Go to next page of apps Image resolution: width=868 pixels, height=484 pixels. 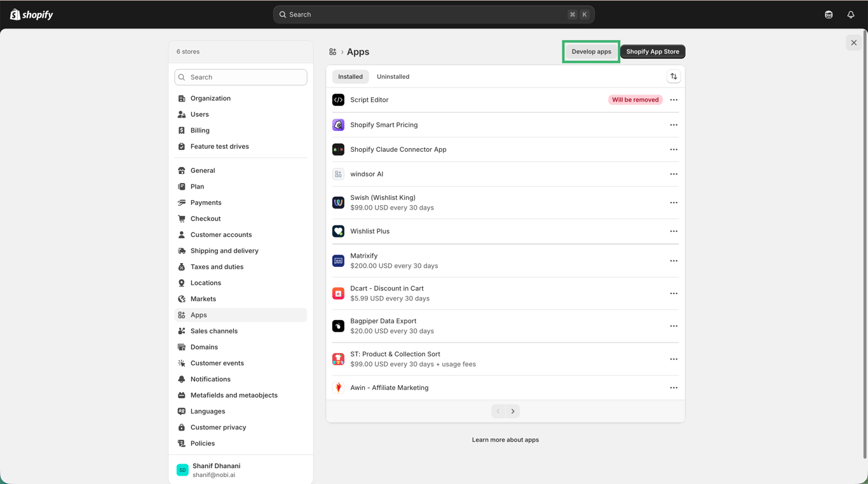coord(513,412)
